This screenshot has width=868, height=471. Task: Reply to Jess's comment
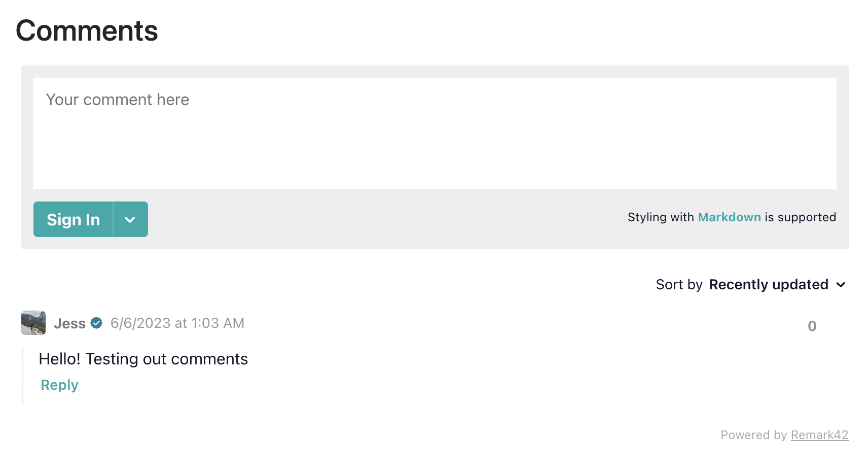pyautogui.click(x=59, y=385)
